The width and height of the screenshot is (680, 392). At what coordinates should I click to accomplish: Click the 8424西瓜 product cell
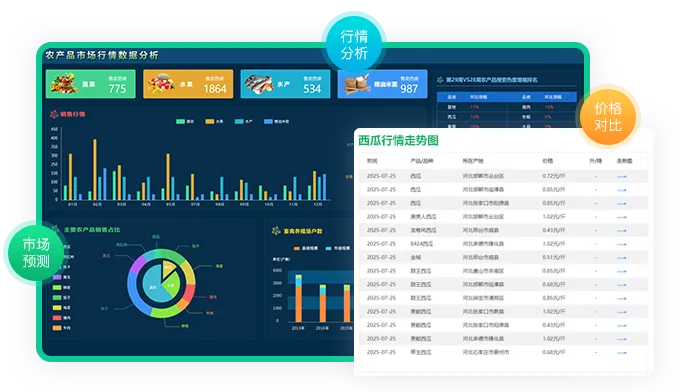(421, 244)
